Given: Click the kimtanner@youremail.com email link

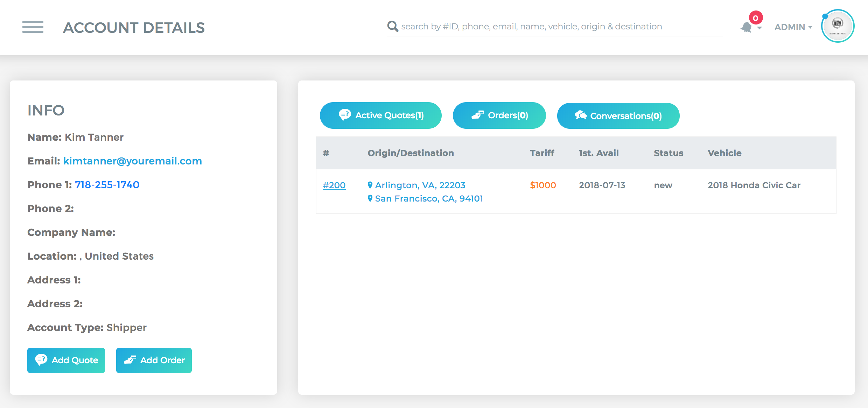Looking at the screenshot, I should 133,161.
